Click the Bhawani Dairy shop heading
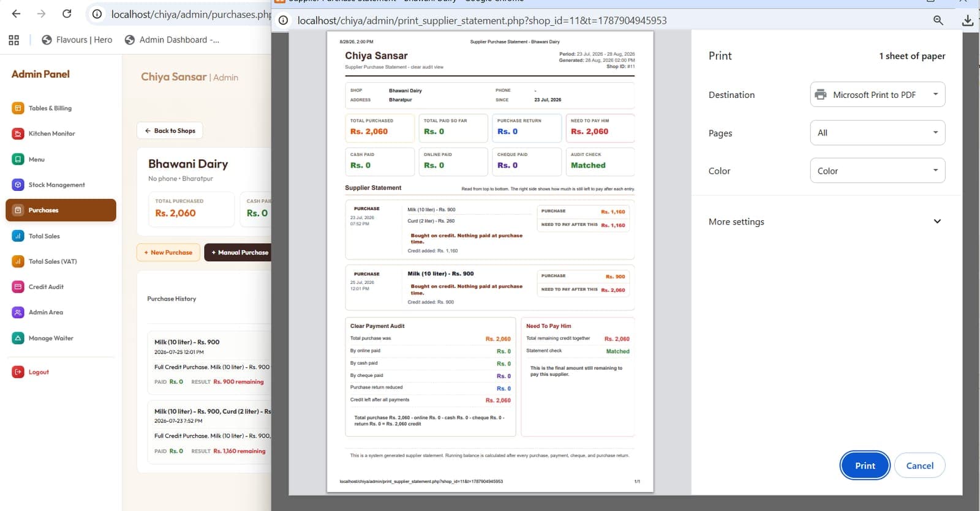Viewport: 980px width, 511px height. [x=188, y=164]
